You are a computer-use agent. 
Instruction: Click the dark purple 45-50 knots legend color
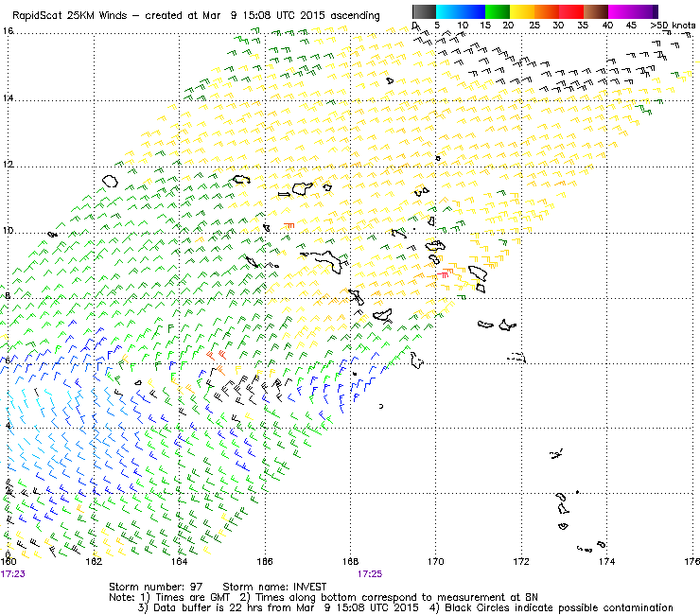645,11
